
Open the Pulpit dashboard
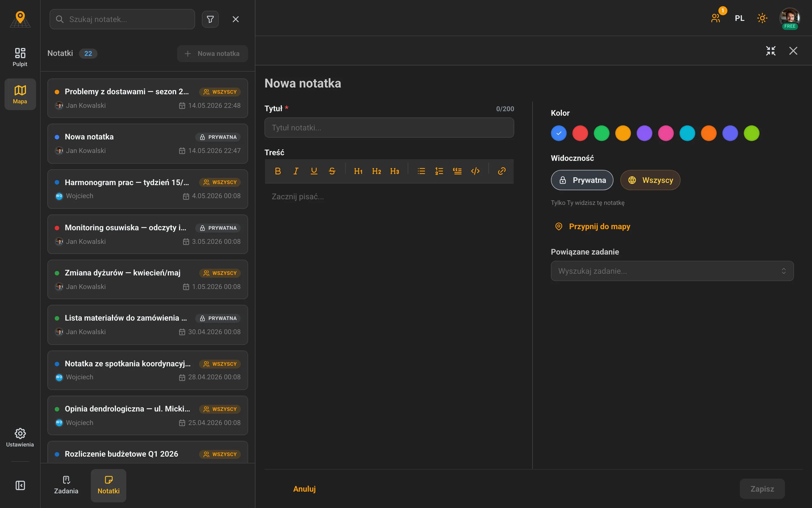(20, 57)
